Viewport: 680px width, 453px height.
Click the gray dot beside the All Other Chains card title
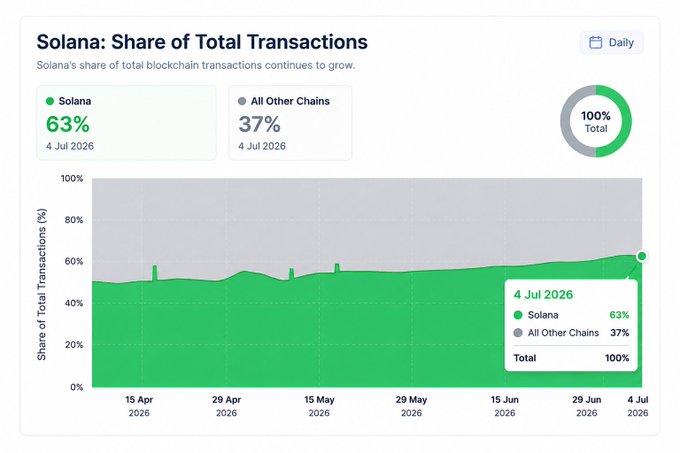(x=242, y=101)
